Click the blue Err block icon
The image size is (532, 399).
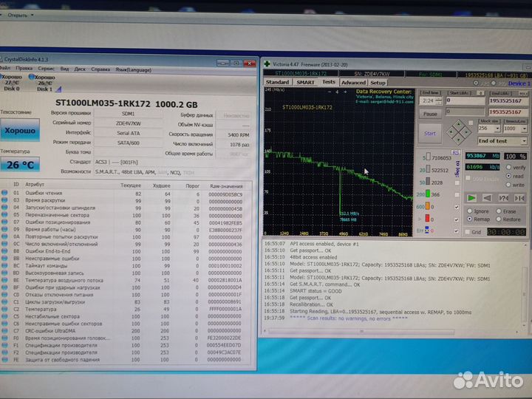click(x=427, y=230)
